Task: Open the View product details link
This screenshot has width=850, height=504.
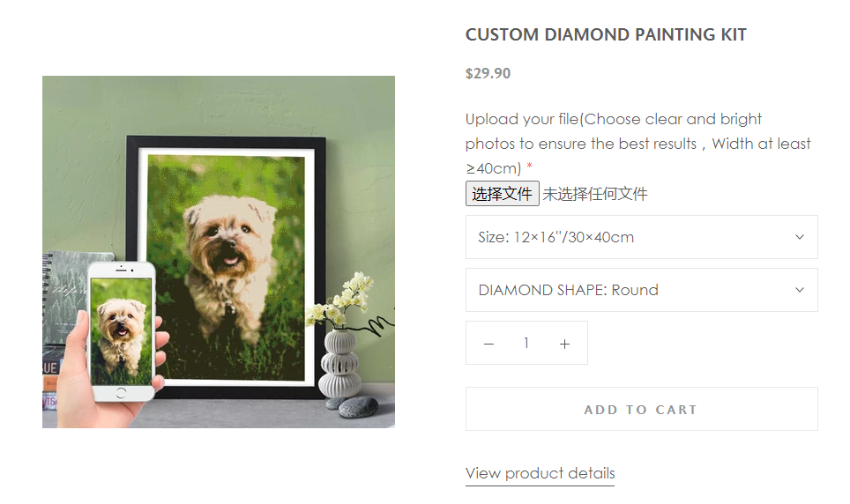Action: [540, 474]
